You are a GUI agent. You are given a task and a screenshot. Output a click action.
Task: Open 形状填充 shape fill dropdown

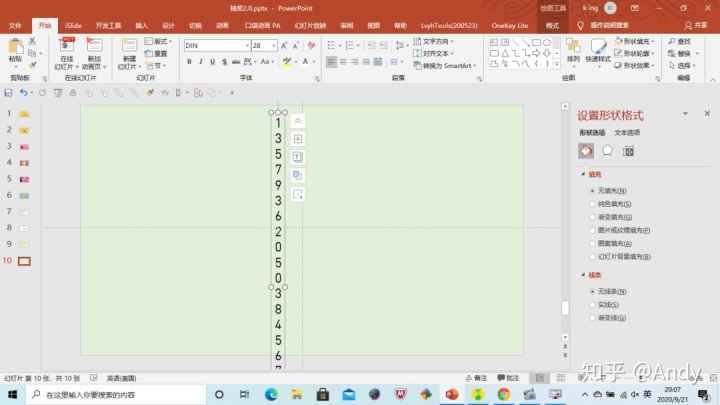pos(634,41)
